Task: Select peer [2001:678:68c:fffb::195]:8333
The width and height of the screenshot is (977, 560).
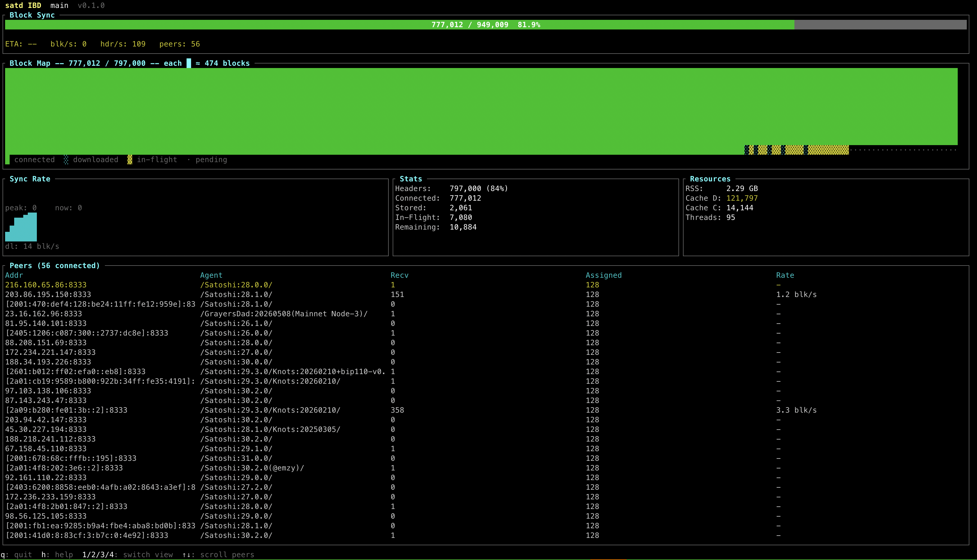Action: [486, 458]
